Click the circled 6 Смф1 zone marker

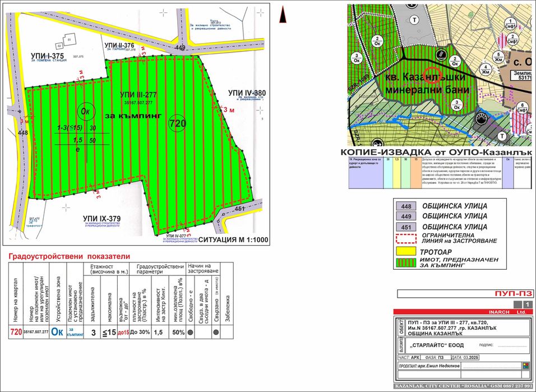[x=523, y=108]
